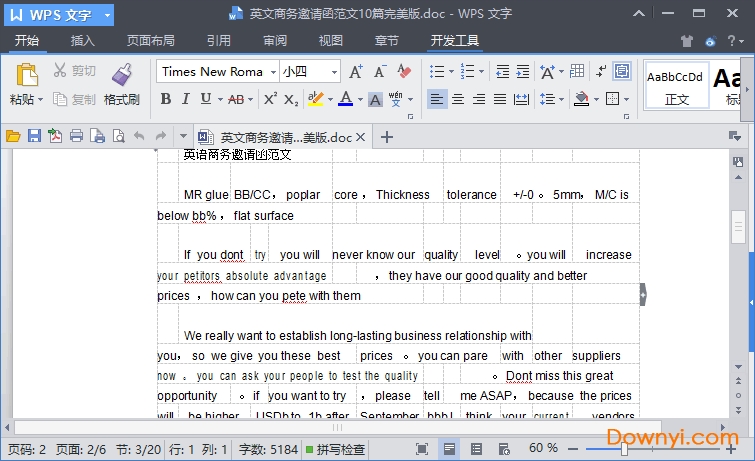Open the Insert ribbon tab
Image resolution: width=755 pixels, height=461 pixels.
pos(83,41)
